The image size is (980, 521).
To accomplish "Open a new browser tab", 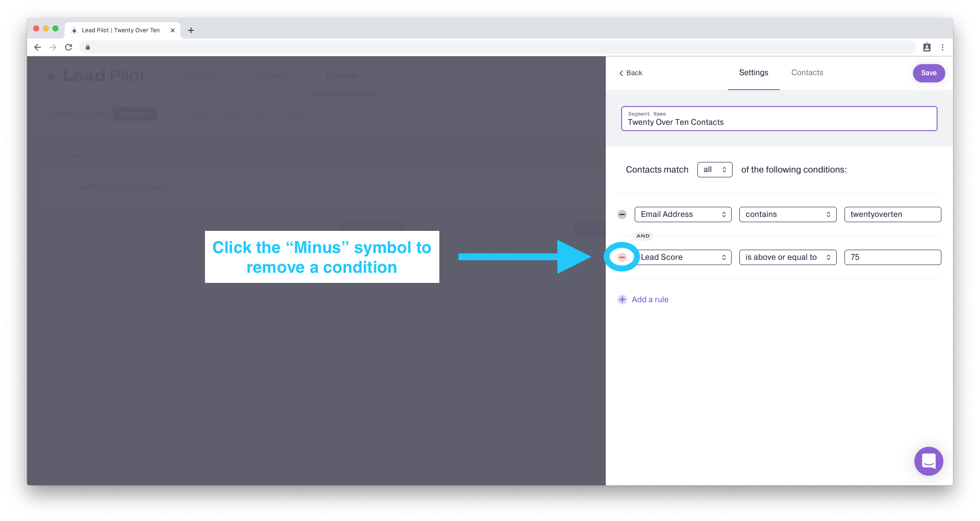I will pyautogui.click(x=191, y=30).
